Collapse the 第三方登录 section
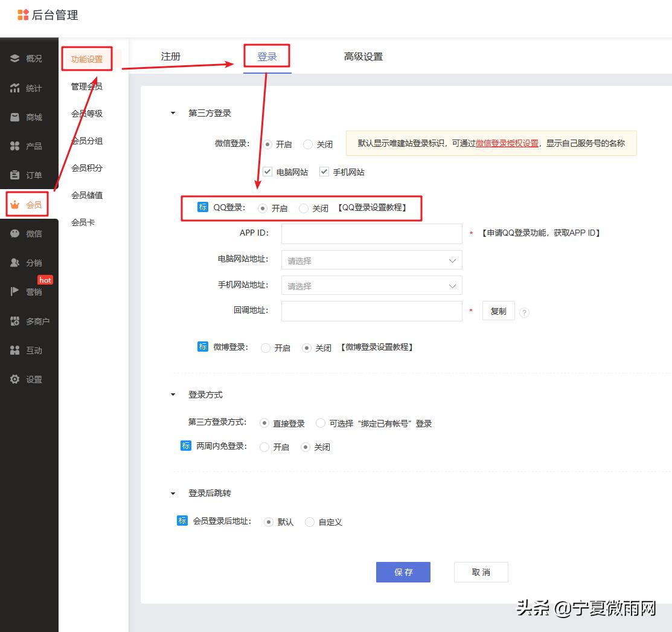 (173, 112)
